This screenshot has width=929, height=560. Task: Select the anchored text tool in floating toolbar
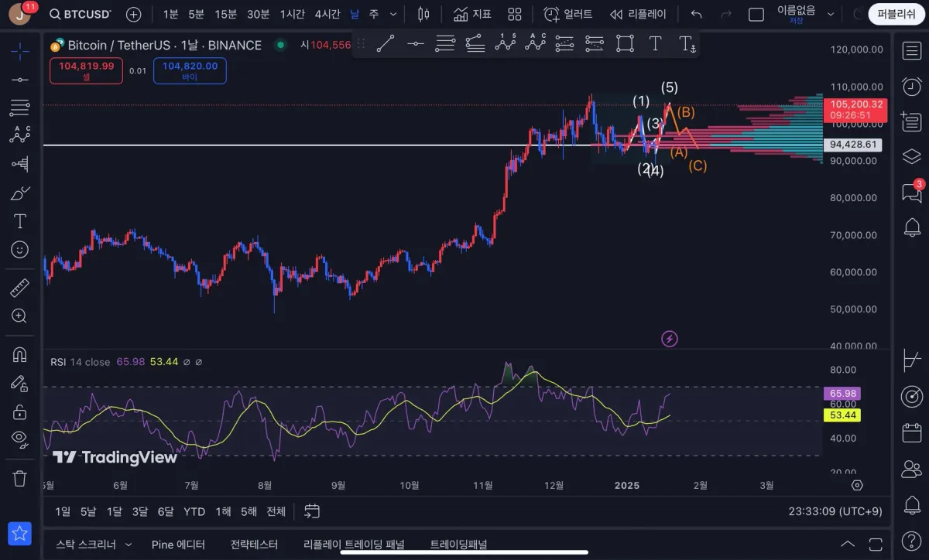[x=687, y=44]
